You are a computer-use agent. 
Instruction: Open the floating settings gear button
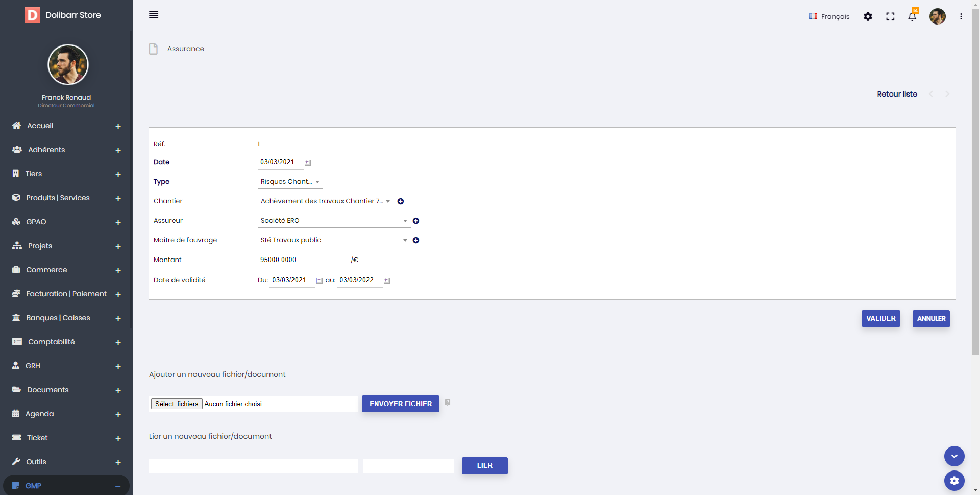pyautogui.click(x=954, y=481)
